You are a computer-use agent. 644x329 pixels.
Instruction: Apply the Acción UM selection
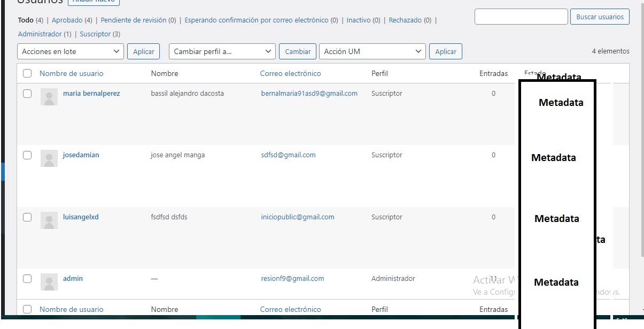click(x=446, y=51)
